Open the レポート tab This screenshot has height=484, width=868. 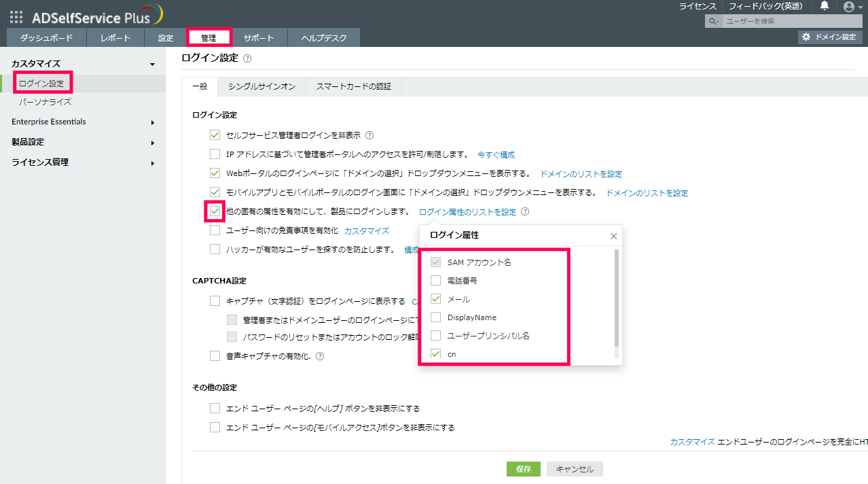115,38
